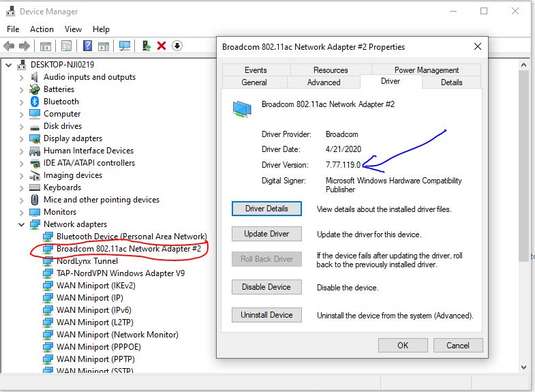The height and width of the screenshot is (392, 535).
Task: Click the scrollbar down arrow
Action: 523,367
